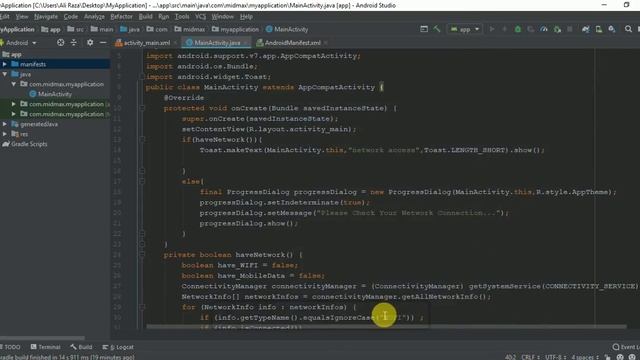The image size is (640, 360).
Task: Click the MainActivity breadcrumb item
Action: click(287, 29)
